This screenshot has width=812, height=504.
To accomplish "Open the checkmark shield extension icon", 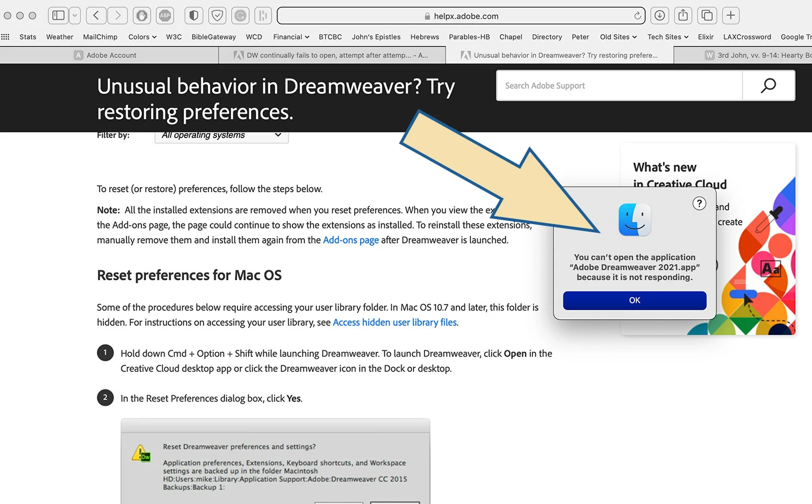I will (217, 16).
